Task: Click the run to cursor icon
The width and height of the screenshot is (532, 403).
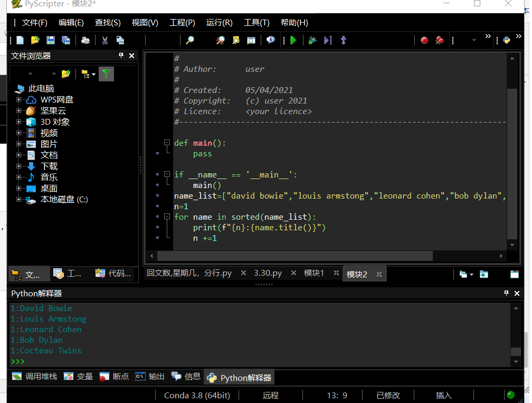Action: click(x=328, y=40)
